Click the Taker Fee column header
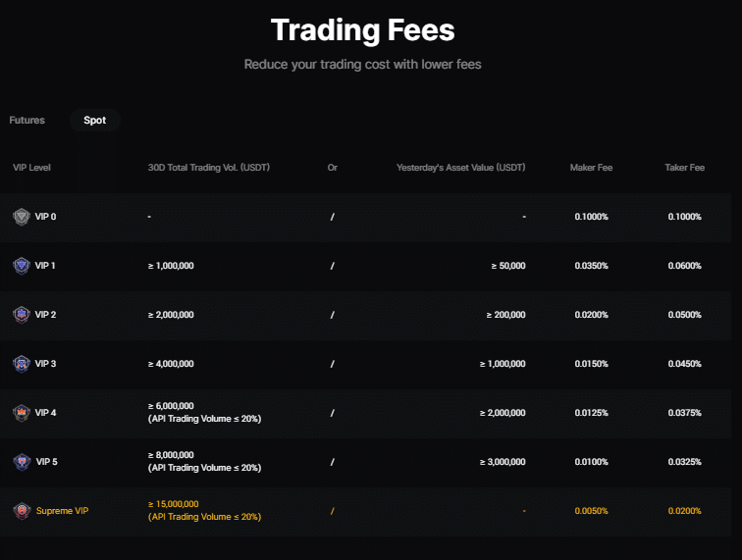 tap(684, 168)
